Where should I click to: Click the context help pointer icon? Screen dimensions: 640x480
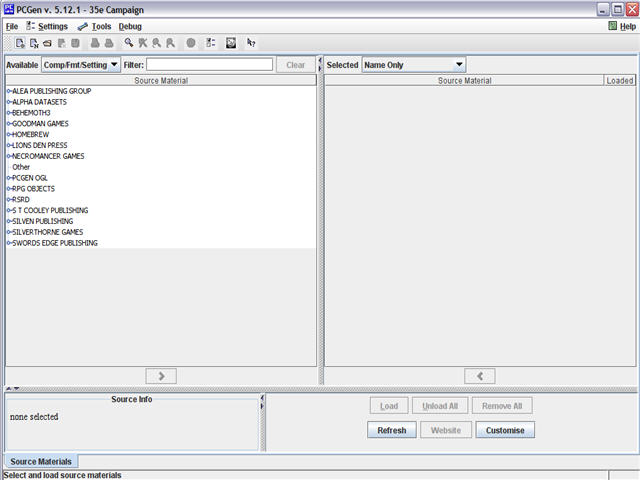tap(251, 43)
